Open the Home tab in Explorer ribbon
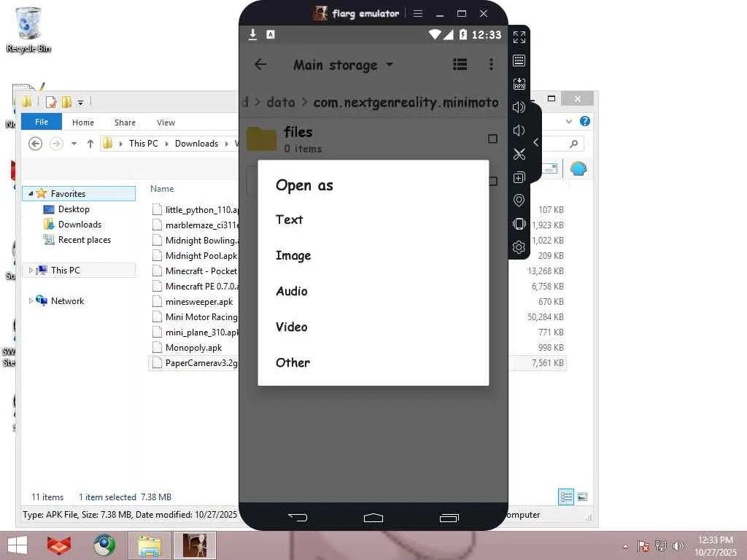 pos(83,122)
